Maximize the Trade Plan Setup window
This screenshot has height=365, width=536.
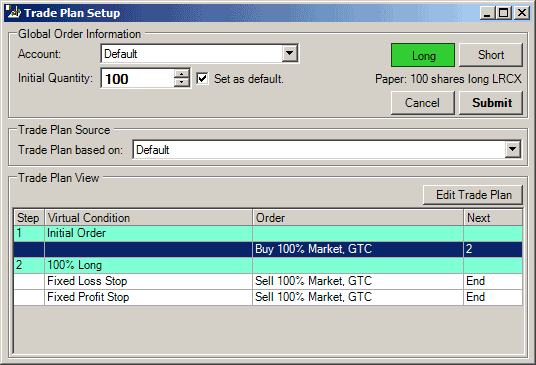click(x=504, y=13)
